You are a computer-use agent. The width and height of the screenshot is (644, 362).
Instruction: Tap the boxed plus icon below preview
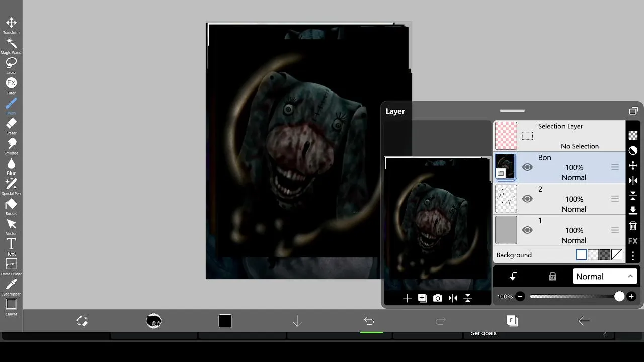(x=423, y=298)
